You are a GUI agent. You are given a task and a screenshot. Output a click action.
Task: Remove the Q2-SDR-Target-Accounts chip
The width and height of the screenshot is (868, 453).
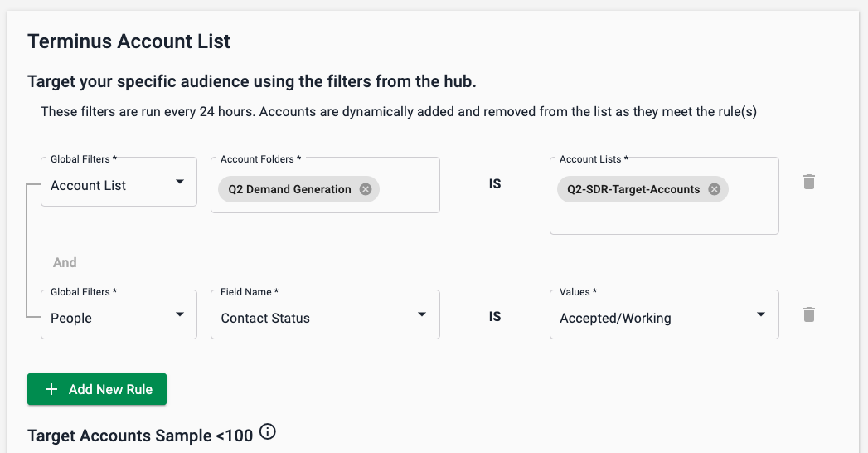click(x=714, y=189)
